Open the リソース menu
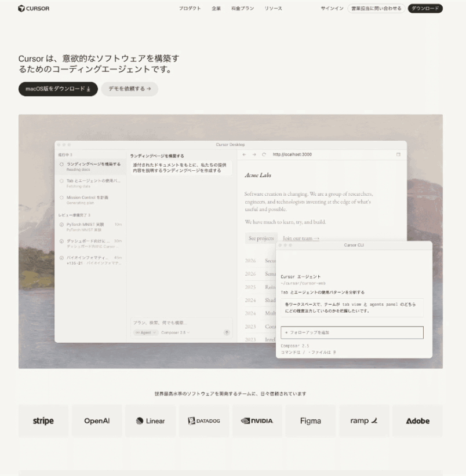 (274, 9)
